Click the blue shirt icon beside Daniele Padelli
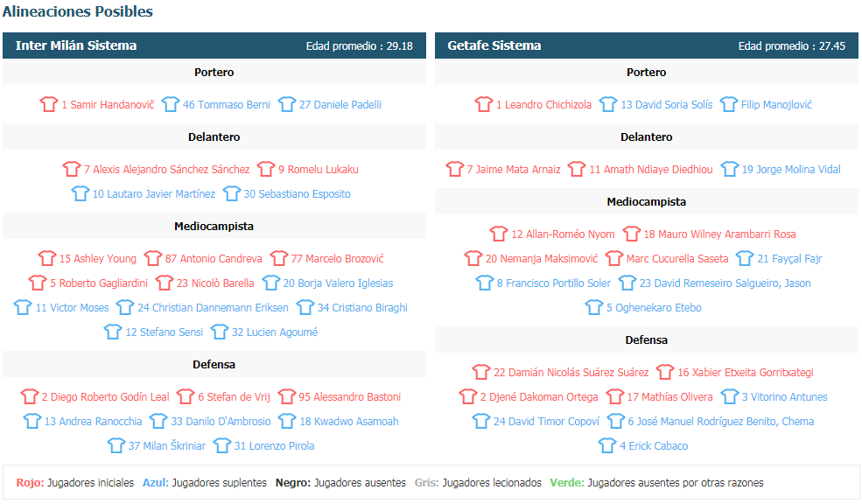The image size is (862, 504). tap(287, 104)
